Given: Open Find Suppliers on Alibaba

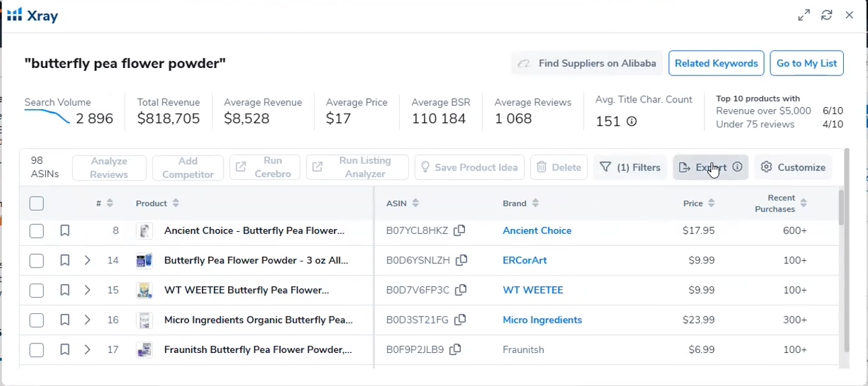Looking at the screenshot, I should [587, 63].
